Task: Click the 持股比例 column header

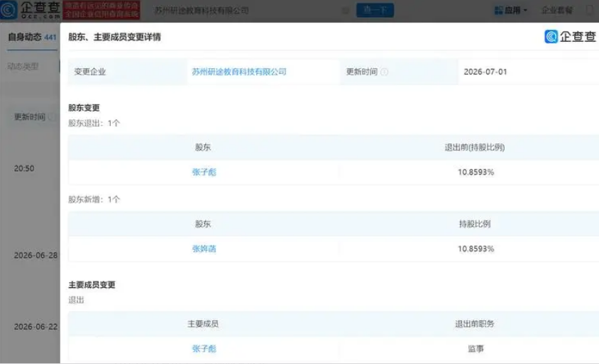Action: point(475,224)
